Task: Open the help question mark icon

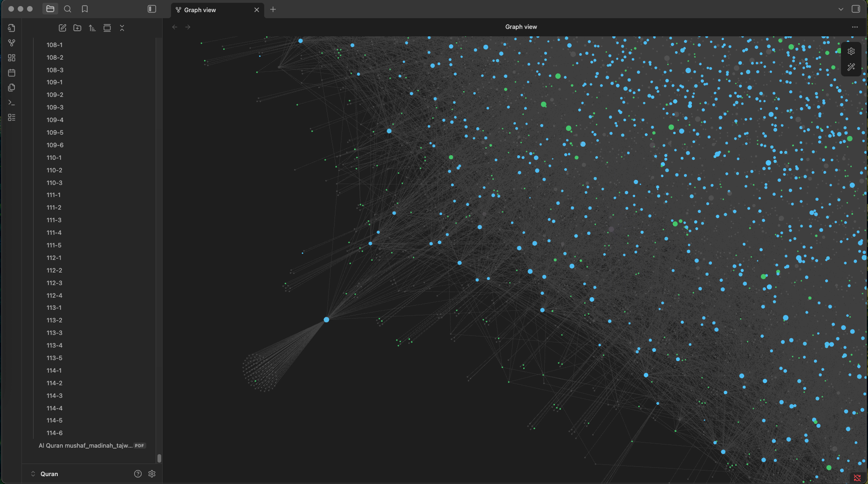Action: point(138,474)
